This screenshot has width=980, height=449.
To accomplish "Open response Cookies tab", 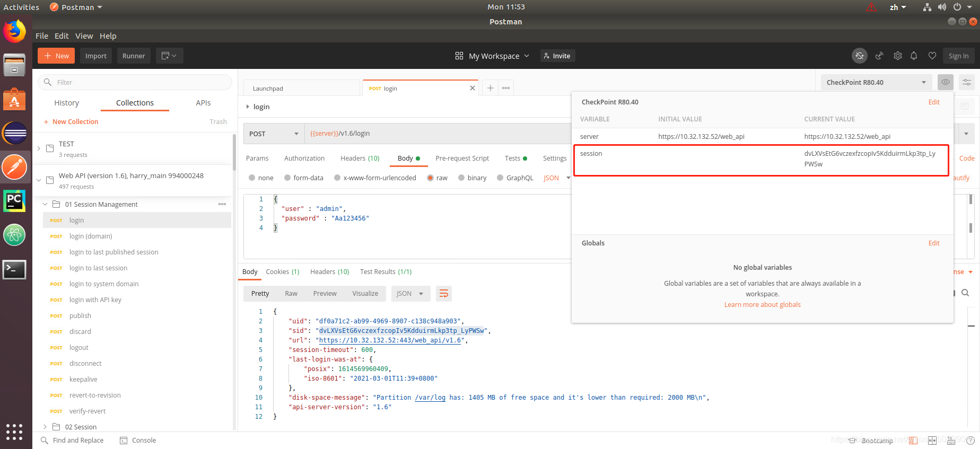I will click(283, 271).
